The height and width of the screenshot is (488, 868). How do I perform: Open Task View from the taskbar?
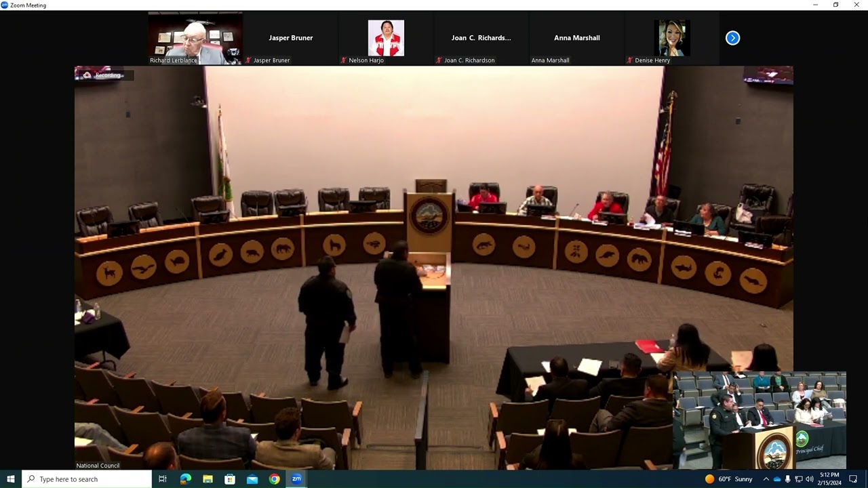click(163, 479)
